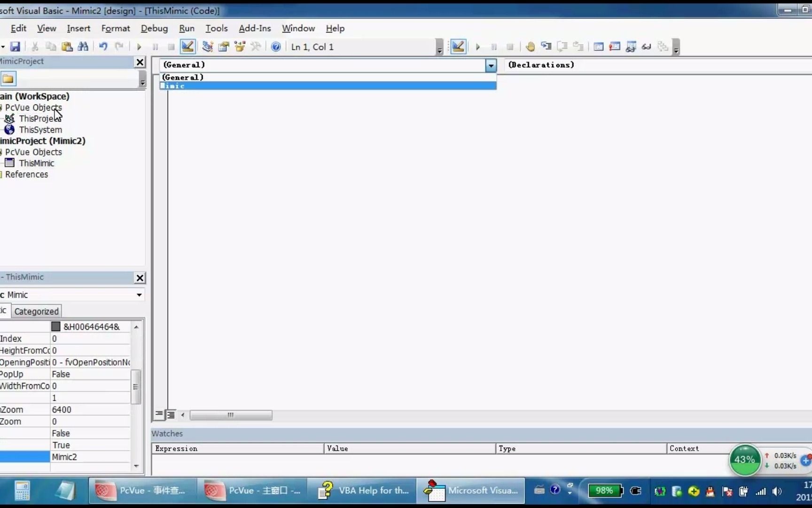Open VBA Help via the help toolbar icon
The image size is (812, 508).
click(276, 46)
